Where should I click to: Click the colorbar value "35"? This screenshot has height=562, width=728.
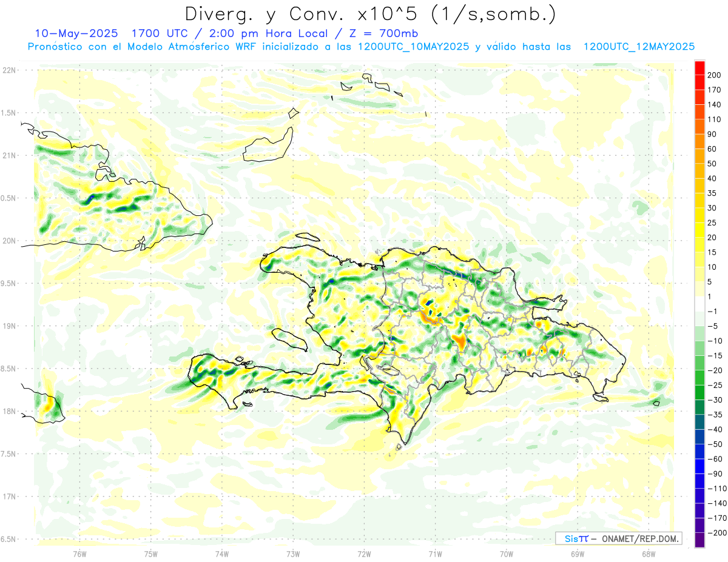pyautogui.click(x=712, y=193)
